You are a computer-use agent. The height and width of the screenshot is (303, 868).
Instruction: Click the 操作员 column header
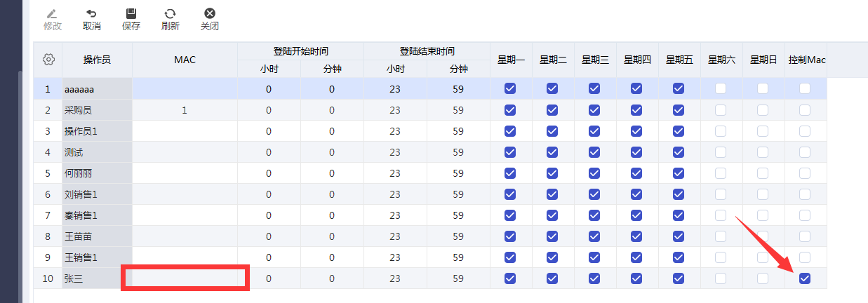(x=97, y=60)
